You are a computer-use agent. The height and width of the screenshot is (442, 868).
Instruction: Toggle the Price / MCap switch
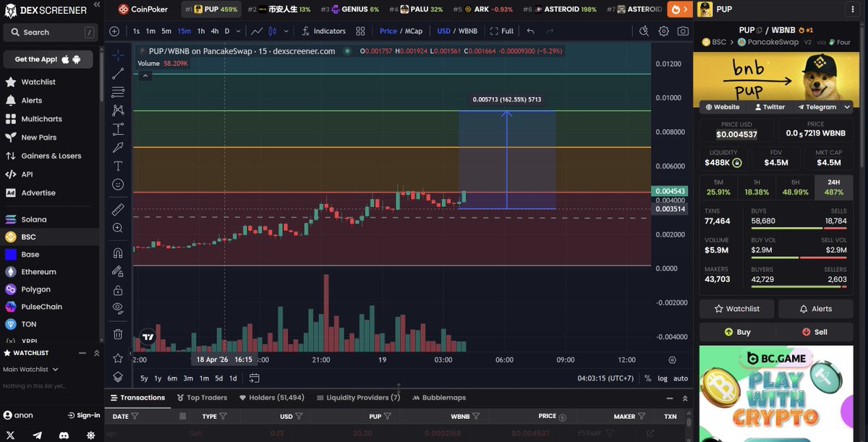click(x=401, y=31)
